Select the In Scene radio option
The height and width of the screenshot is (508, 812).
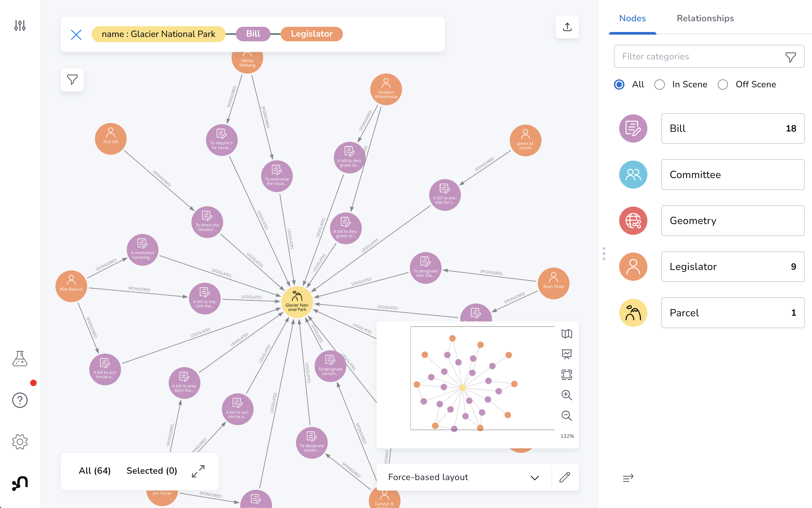659,84
